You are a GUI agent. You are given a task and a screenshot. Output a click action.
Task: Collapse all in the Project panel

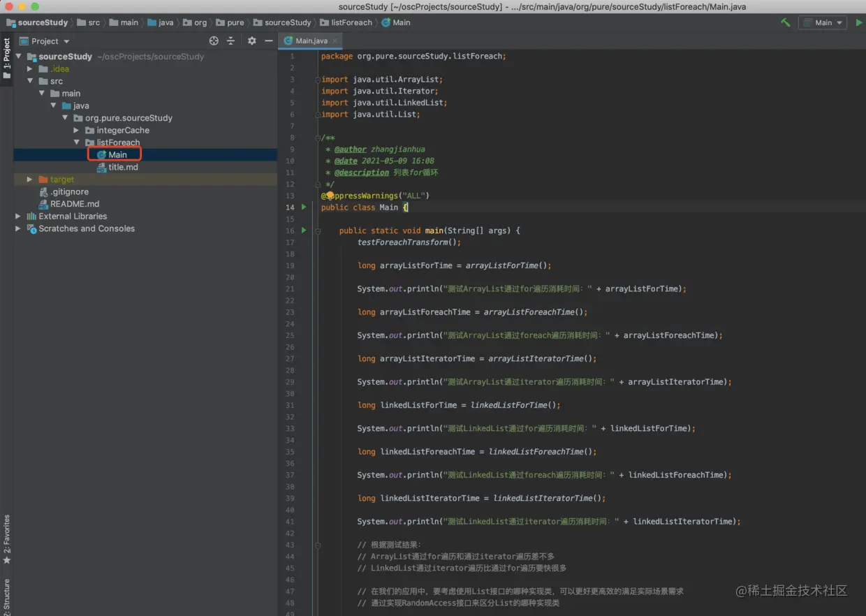tap(231, 41)
